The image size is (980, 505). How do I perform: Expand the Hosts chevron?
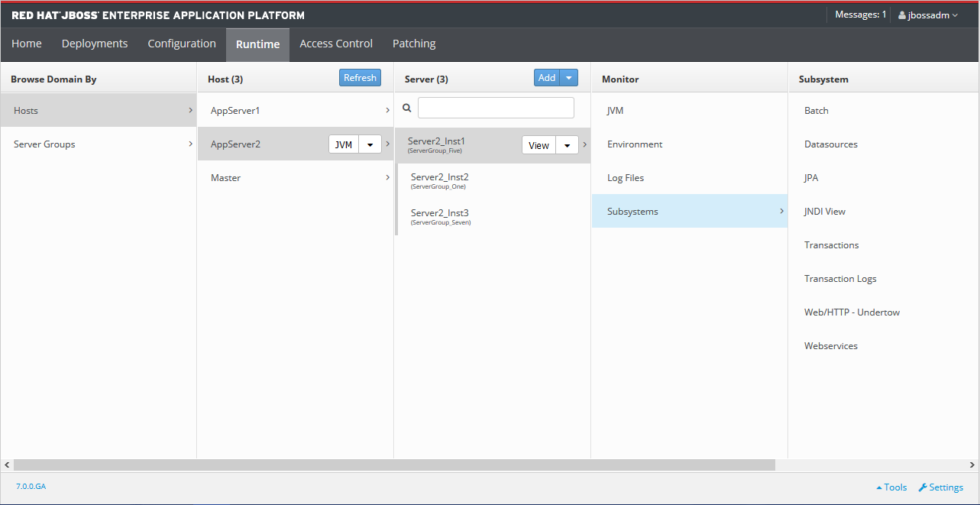click(190, 110)
